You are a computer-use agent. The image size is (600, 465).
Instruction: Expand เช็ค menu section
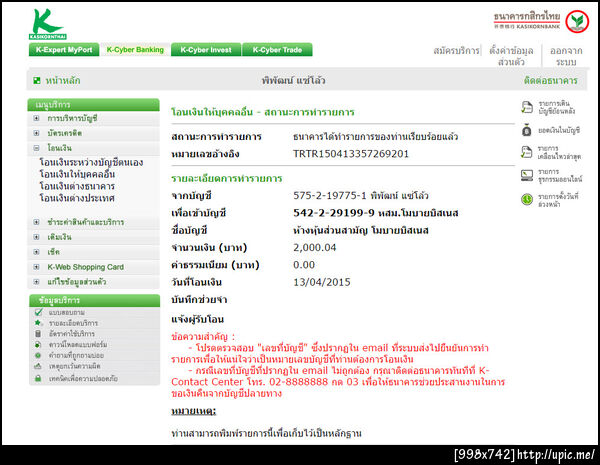pyautogui.click(x=36, y=252)
